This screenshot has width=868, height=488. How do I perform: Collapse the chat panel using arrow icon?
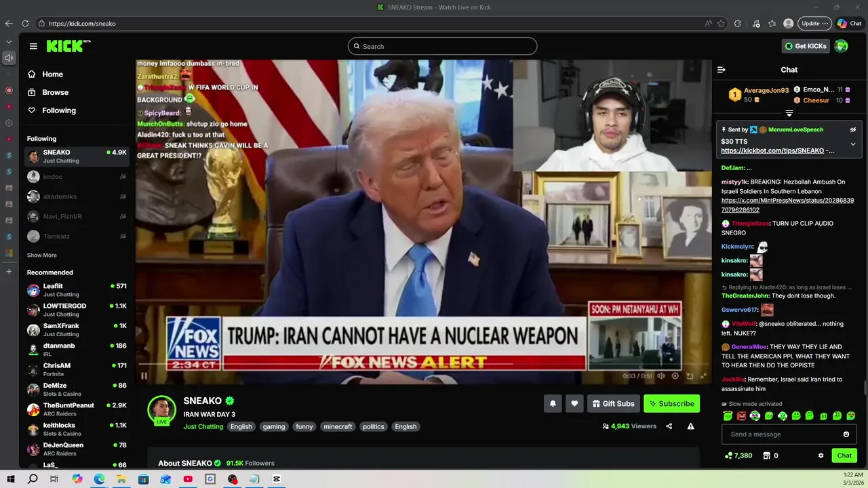tap(722, 70)
